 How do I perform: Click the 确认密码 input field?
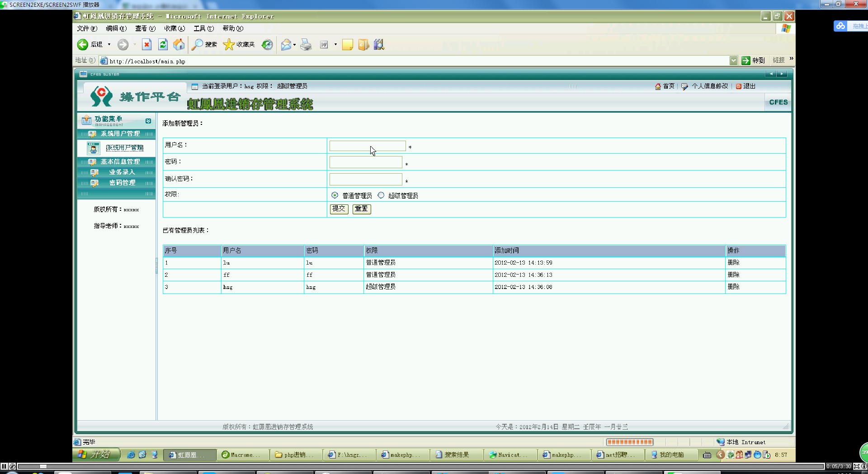[x=366, y=180]
